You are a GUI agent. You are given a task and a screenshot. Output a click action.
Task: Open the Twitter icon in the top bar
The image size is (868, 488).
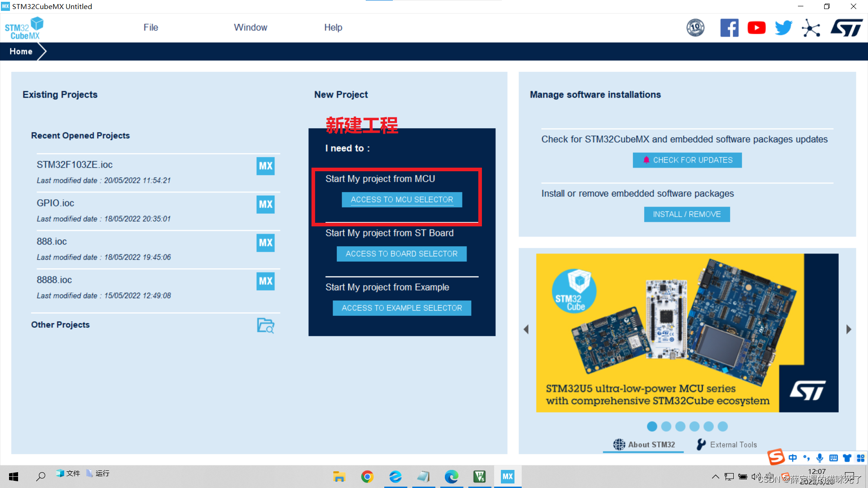(783, 28)
